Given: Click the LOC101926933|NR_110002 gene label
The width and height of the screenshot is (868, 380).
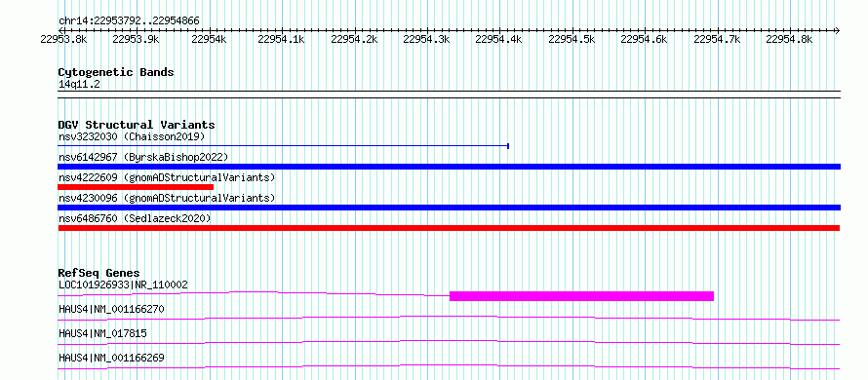Looking at the screenshot, I should [x=123, y=285].
